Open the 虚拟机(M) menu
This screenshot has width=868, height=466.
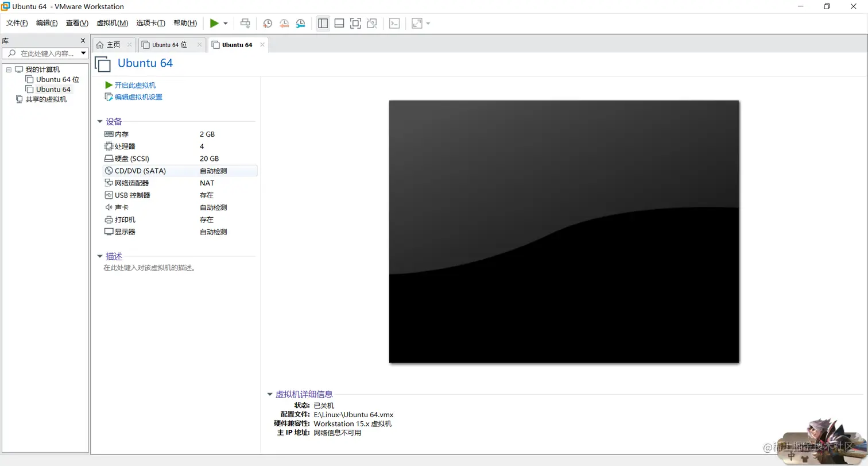pos(113,23)
